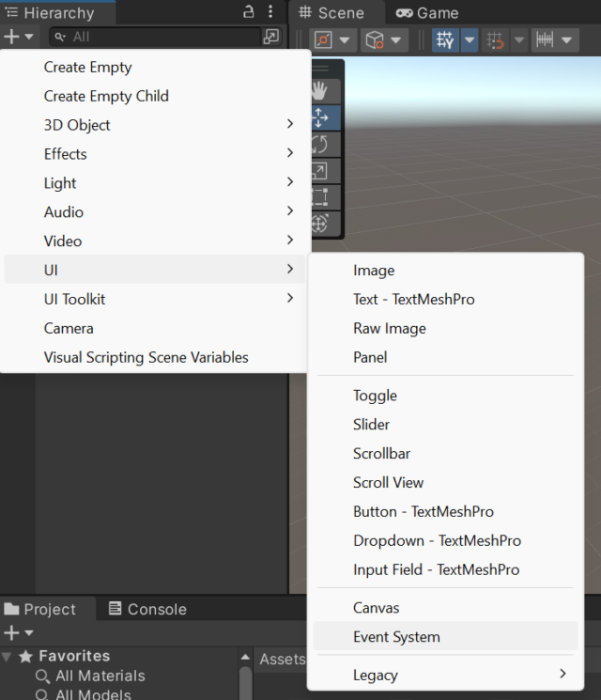Toggle grid snapping button in Scene toolbar
This screenshot has height=700, width=601.
[x=495, y=40]
